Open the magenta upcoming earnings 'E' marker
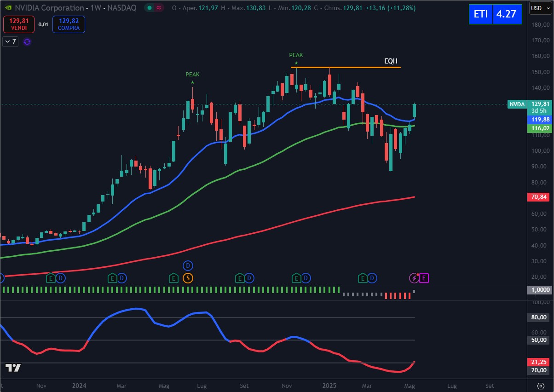554x392 pixels. [424, 278]
